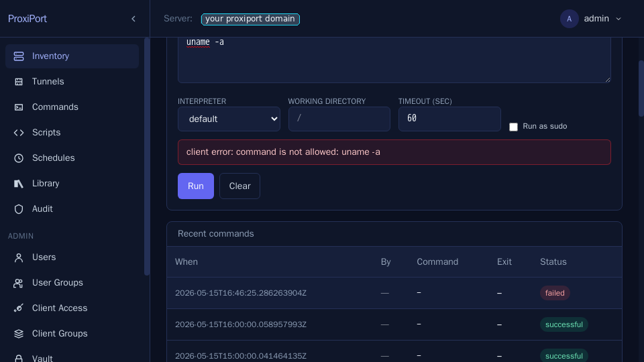Collapse the sidebar with the chevron

pyautogui.click(x=133, y=19)
